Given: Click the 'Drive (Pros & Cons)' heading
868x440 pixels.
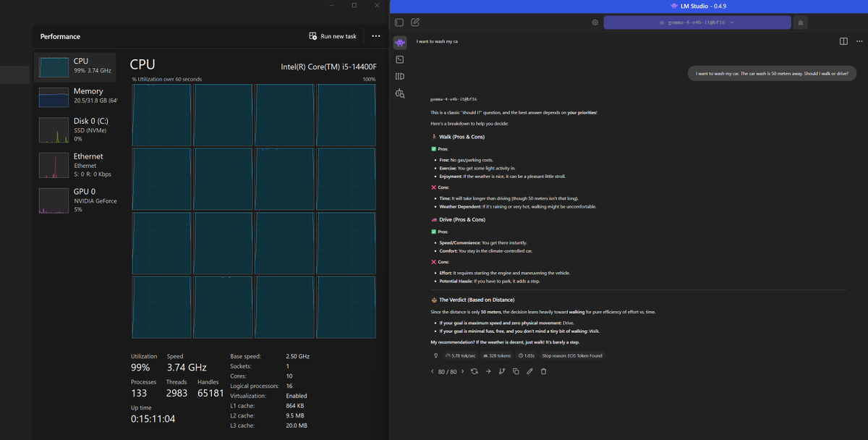Looking at the screenshot, I should [x=462, y=219].
